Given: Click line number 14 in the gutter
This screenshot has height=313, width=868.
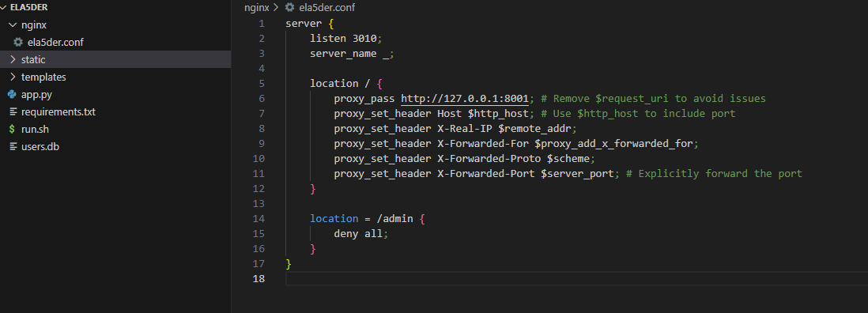Looking at the screenshot, I should [x=259, y=218].
